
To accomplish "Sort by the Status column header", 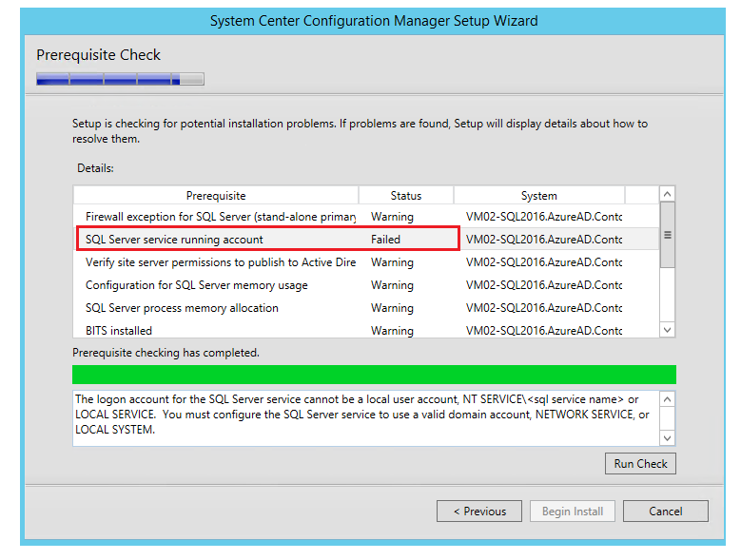I will [406, 196].
